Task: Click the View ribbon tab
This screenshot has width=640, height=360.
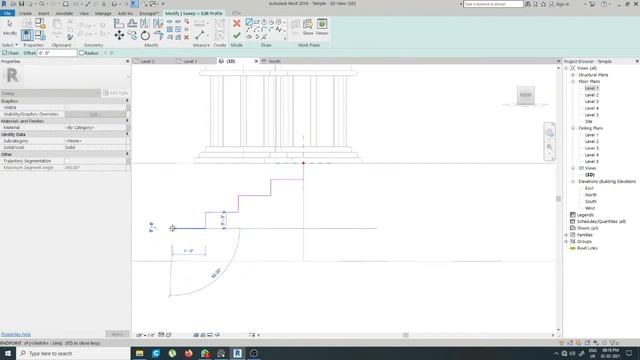Action: click(x=84, y=13)
